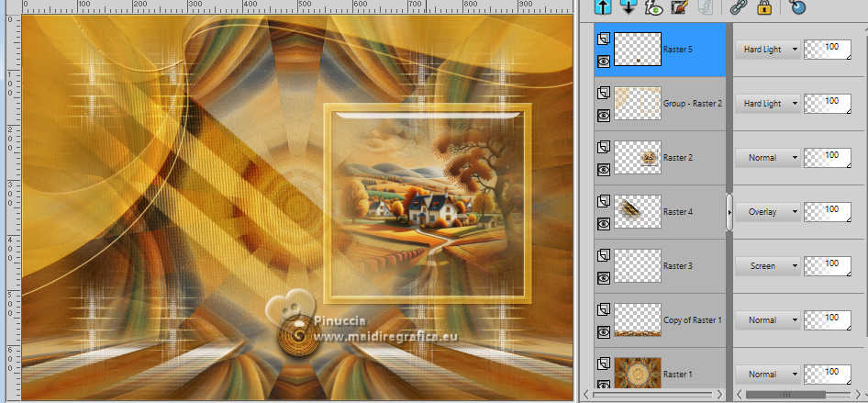The image size is (868, 403).
Task: Open Raster 5 Hard Light blend mode dropdown
Action: pos(768,50)
